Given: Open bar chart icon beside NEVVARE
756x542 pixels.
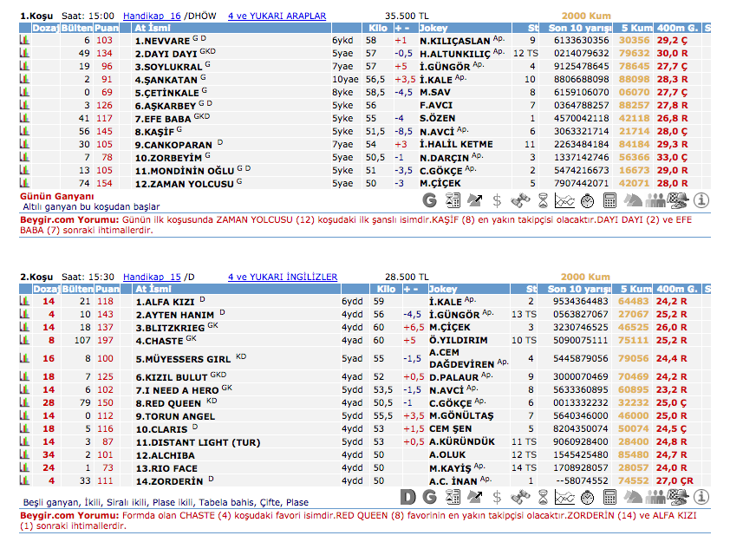Looking at the screenshot, I should (24, 41).
